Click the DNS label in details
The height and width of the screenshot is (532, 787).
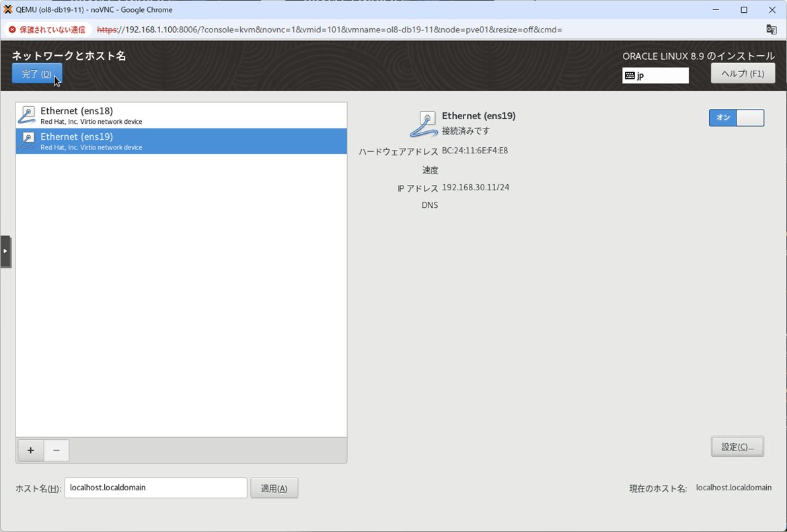[x=430, y=205]
